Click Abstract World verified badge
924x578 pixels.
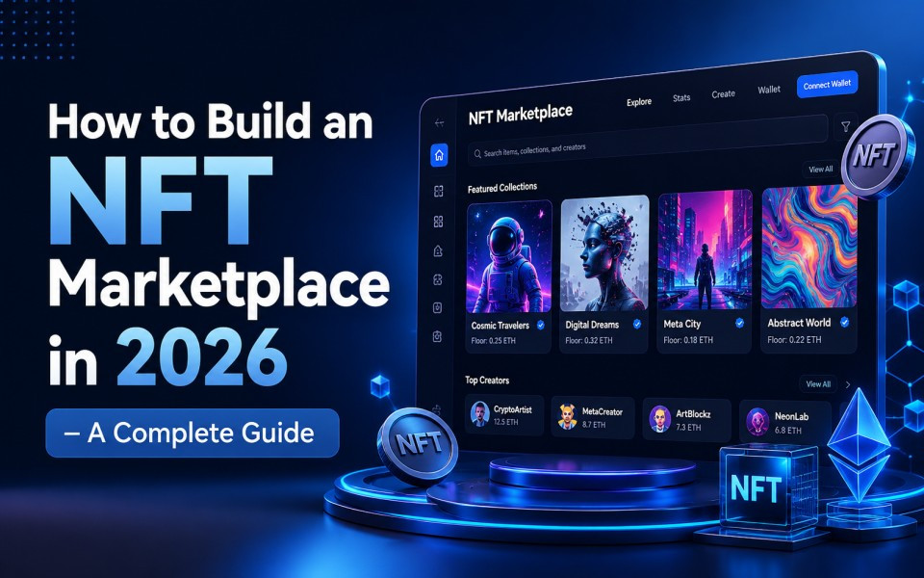pyautogui.click(x=844, y=322)
